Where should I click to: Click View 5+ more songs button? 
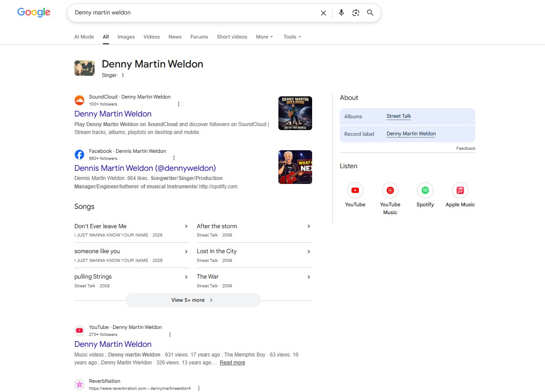(x=193, y=300)
